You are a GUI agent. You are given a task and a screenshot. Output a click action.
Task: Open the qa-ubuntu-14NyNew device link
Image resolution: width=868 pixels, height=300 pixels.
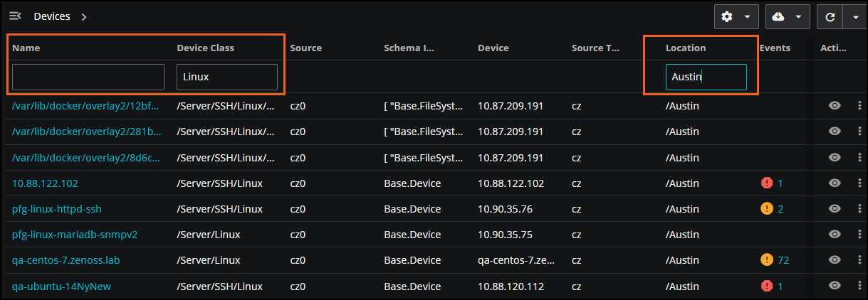point(61,286)
